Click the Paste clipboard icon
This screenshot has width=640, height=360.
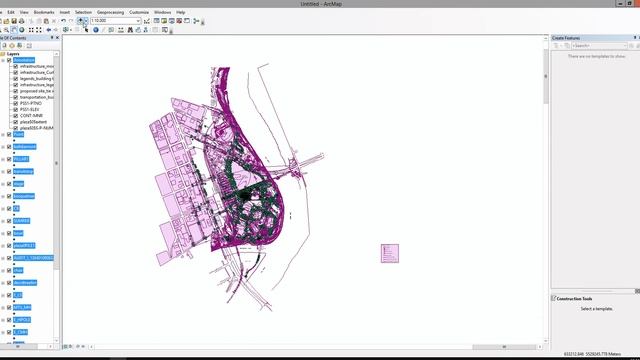click(46, 21)
